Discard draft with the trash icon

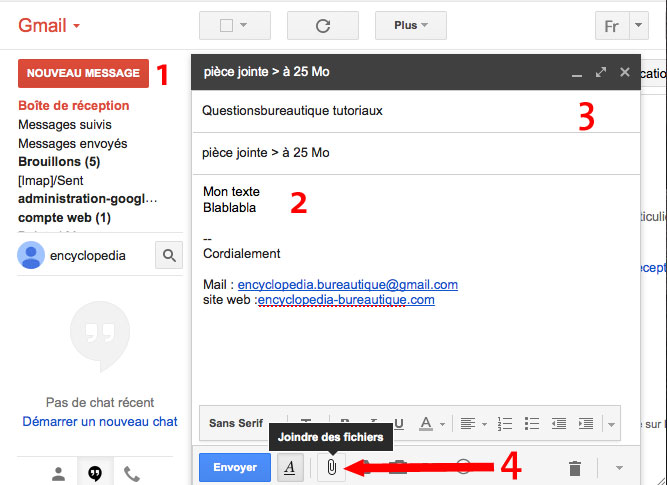[574, 467]
